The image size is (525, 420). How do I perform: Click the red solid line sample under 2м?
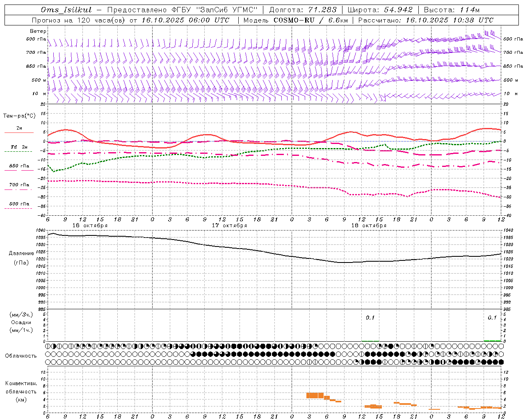(x=19, y=133)
